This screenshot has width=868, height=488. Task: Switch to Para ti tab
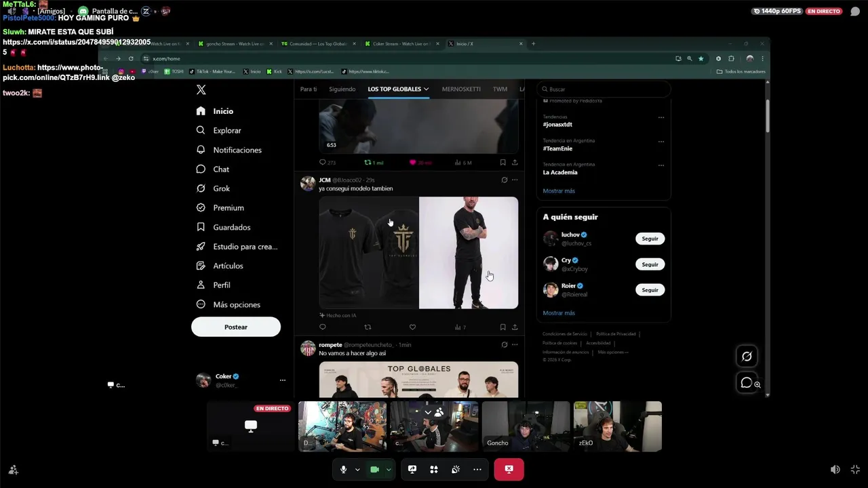pyautogui.click(x=309, y=89)
